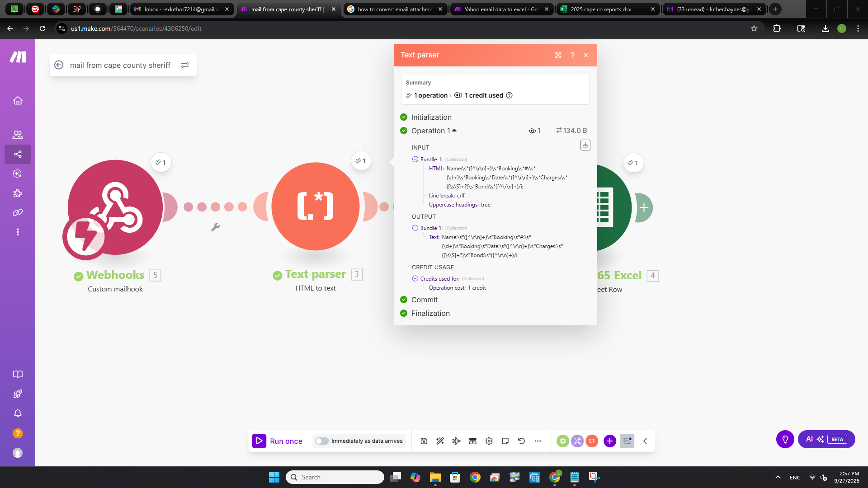Save the scenario with the disk icon
Screen dimensions: 868x488
(424, 441)
